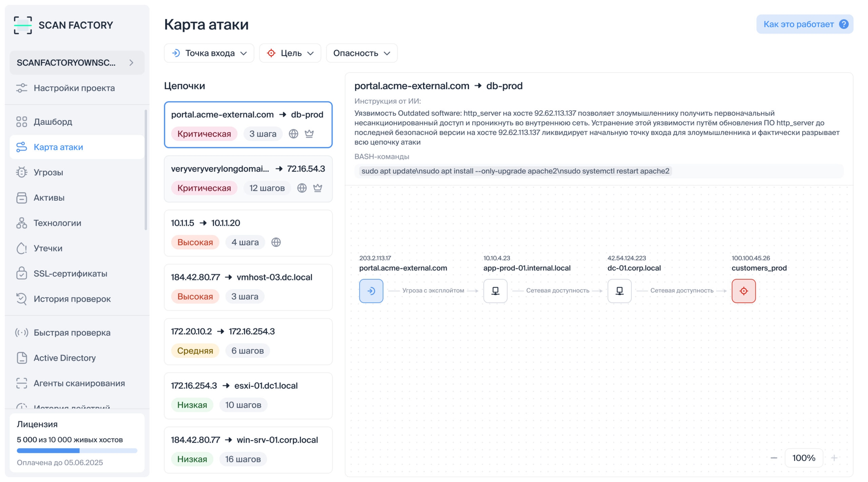The height and width of the screenshot is (482, 868).
Task: Click the license hosts progress bar
Action: pyautogui.click(x=77, y=450)
